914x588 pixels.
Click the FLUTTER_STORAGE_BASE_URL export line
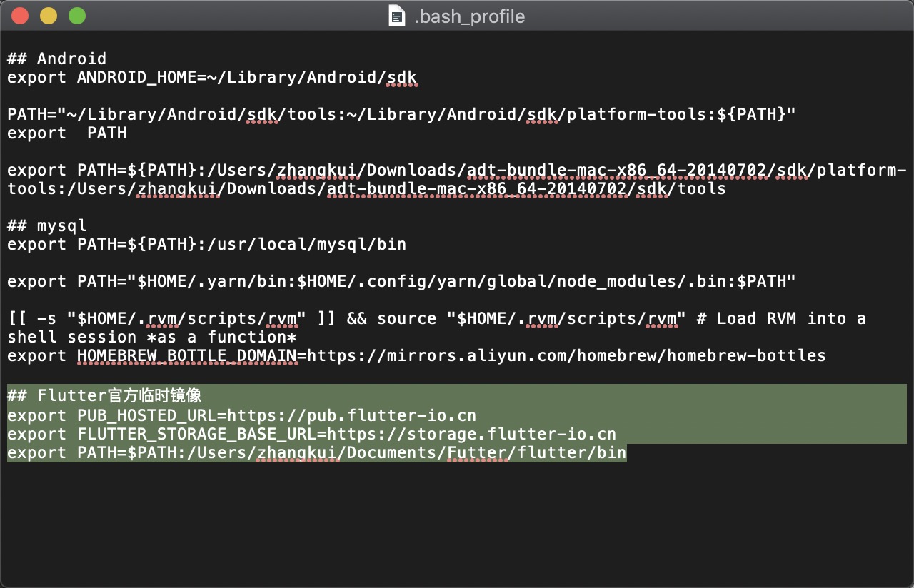pos(312,434)
